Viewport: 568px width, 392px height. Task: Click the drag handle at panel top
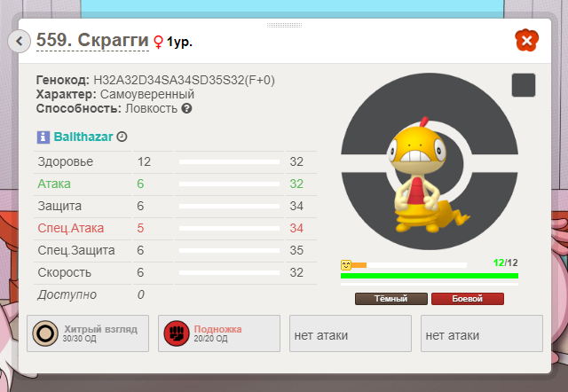[284, 25]
